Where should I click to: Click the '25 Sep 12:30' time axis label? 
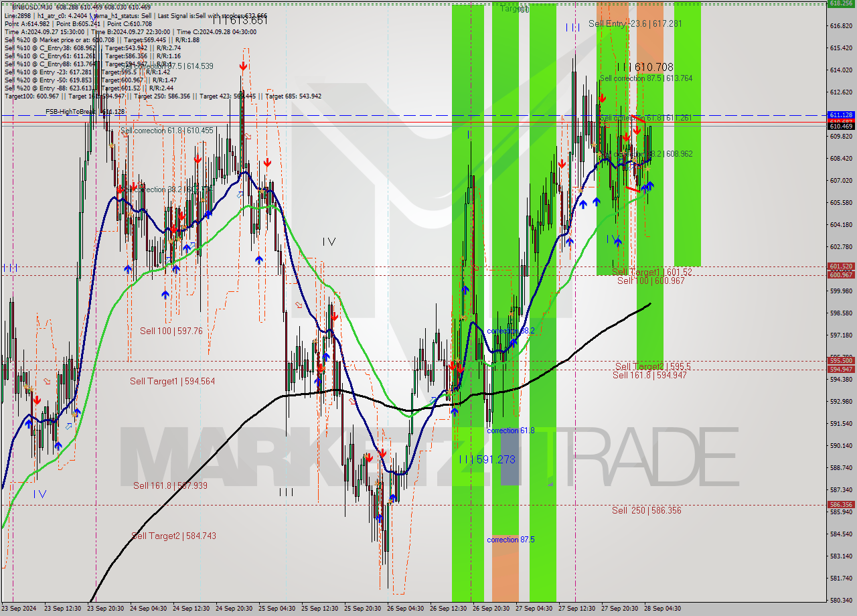tap(319, 609)
